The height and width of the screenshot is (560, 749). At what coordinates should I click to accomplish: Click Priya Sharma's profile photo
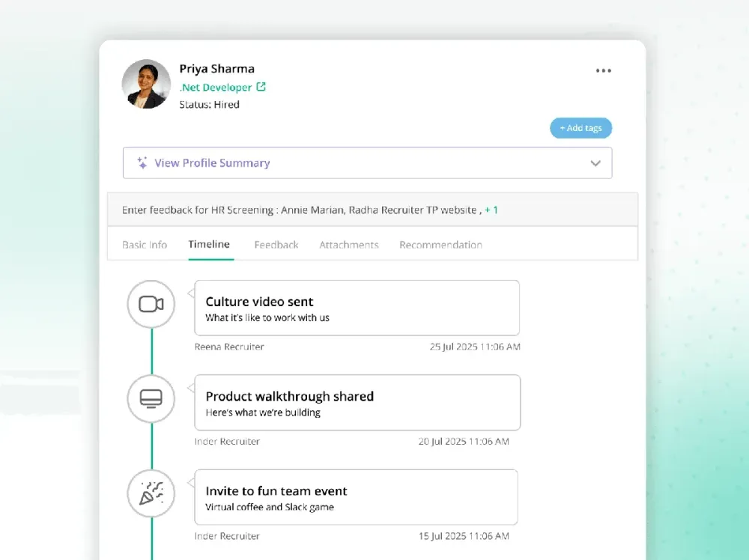(x=146, y=84)
